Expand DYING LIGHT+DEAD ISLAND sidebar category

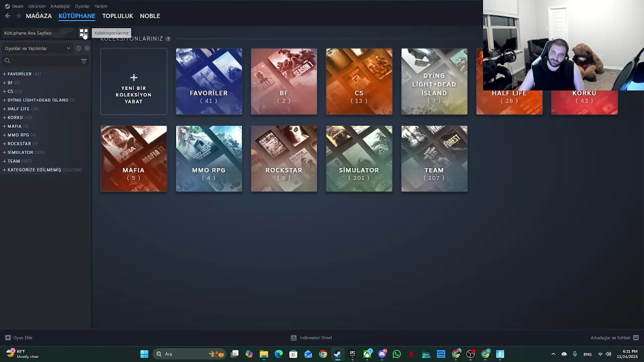point(5,100)
